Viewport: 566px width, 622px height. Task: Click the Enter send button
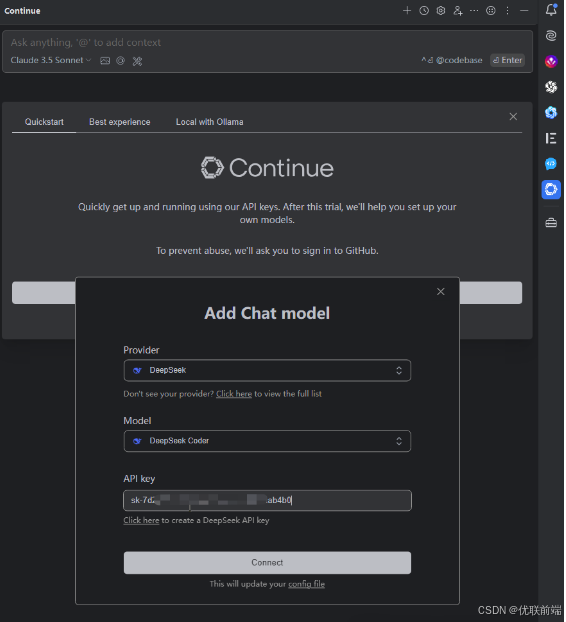[x=508, y=60]
